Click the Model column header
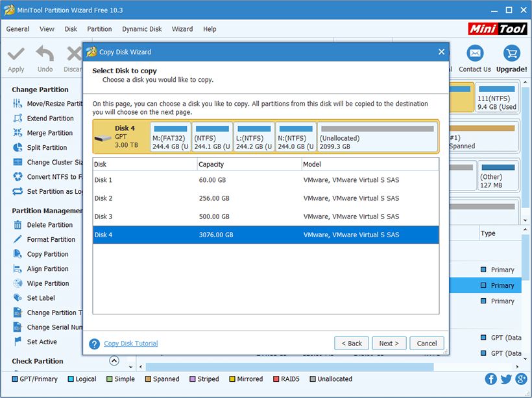Image resolution: width=532 pixels, height=398 pixels. point(370,165)
